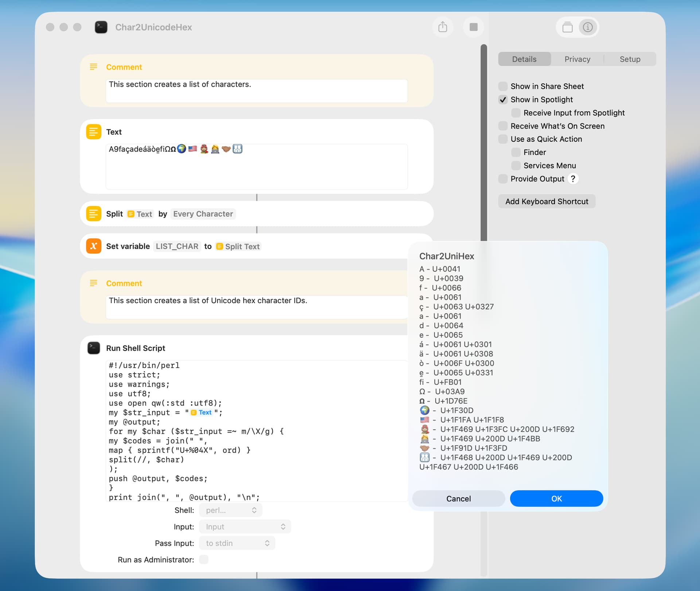
Task: Switch to the Setup tab
Action: pyautogui.click(x=630, y=59)
